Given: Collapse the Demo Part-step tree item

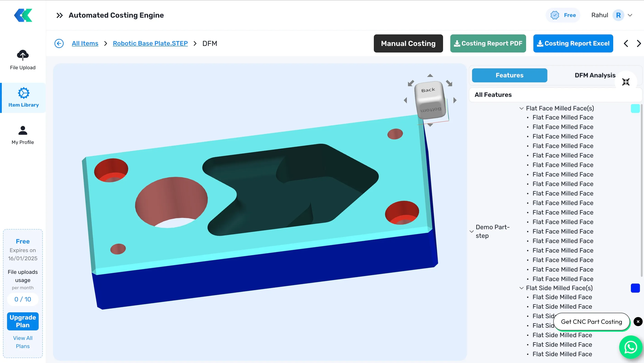Looking at the screenshot, I should (x=472, y=231).
